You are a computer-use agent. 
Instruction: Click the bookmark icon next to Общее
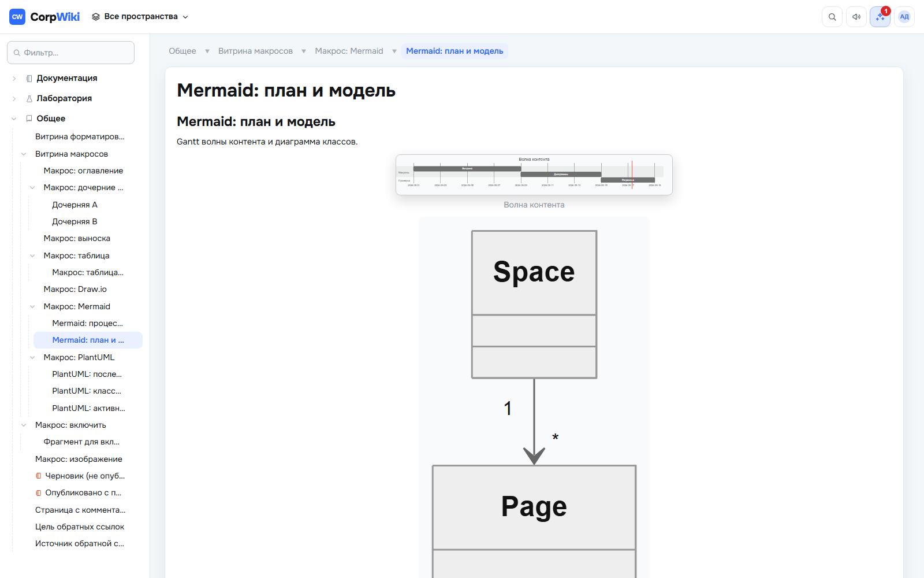click(29, 118)
